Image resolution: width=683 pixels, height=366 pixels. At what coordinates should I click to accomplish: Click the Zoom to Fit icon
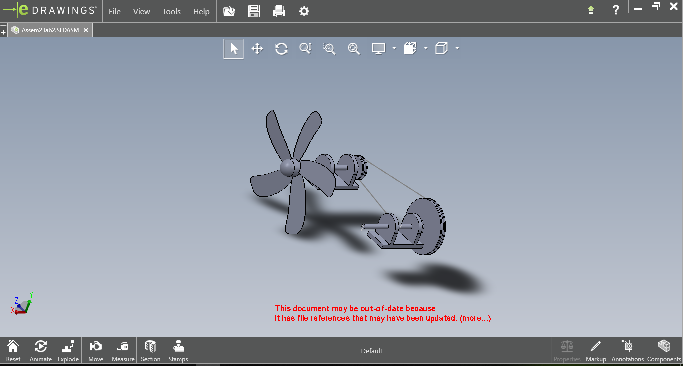354,48
